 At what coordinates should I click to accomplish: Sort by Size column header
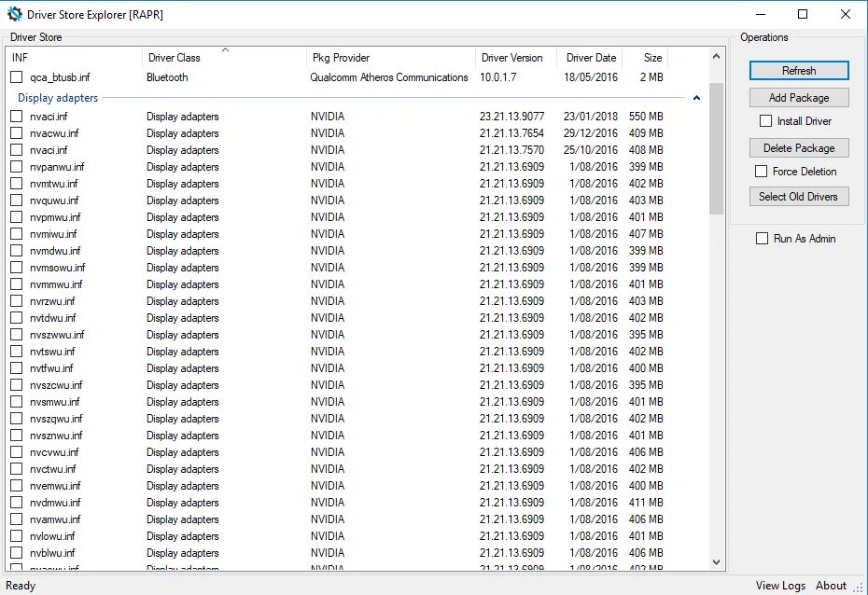click(x=646, y=58)
